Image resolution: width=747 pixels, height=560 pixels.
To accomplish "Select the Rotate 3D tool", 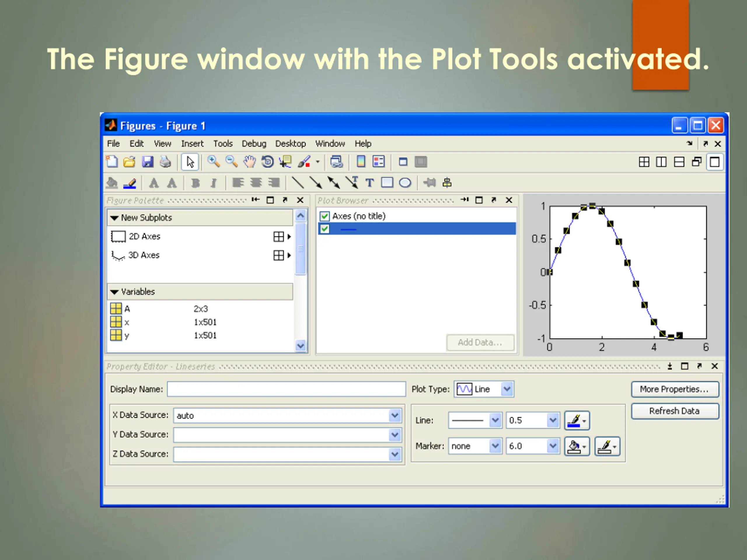I will pyautogui.click(x=268, y=162).
